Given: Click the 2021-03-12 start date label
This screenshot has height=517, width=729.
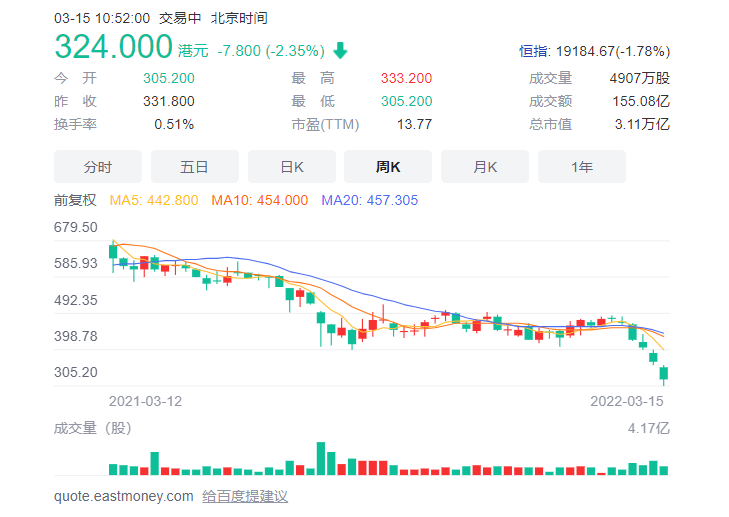Looking at the screenshot, I should (145, 401).
